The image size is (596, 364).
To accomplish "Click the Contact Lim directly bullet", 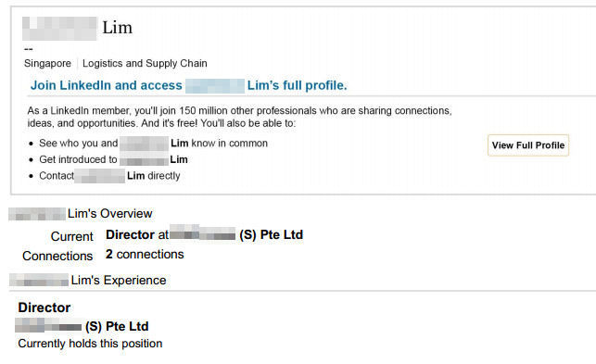I will pos(109,176).
